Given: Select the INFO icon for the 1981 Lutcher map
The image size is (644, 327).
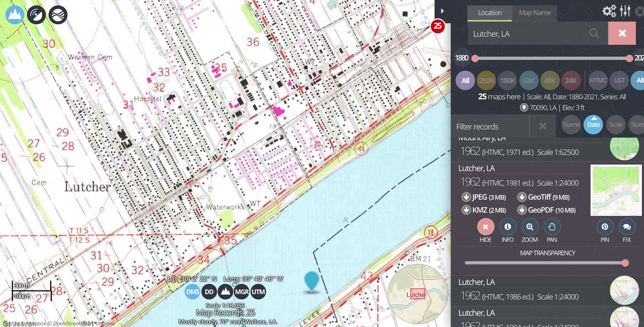Looking at the screenshot, I should (507, 227).
